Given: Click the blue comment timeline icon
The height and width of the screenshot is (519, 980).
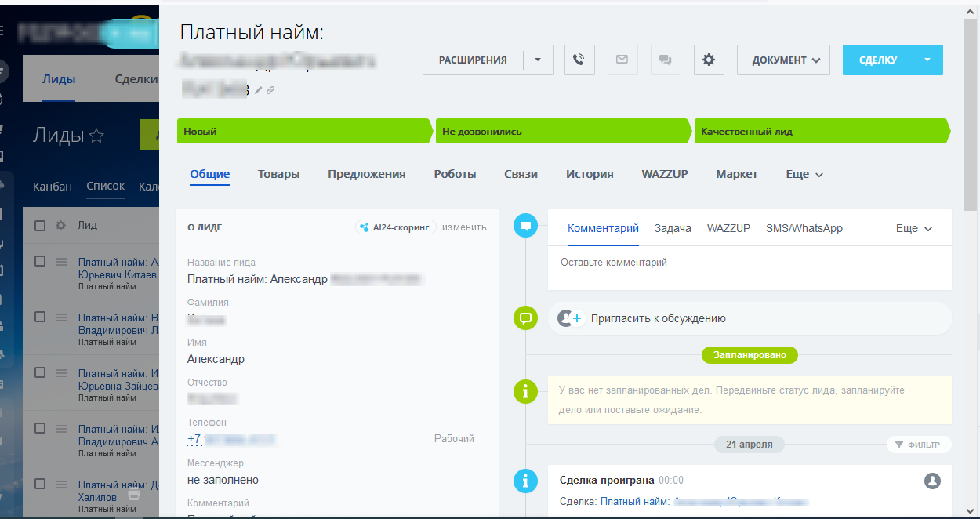Looking at the screenshot, I should pyautogui.click(x=525, y=227).
